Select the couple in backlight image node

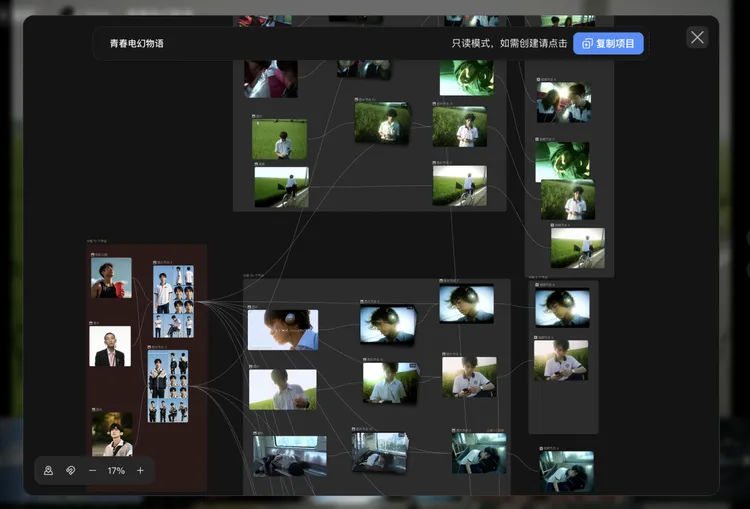click(563, 102)
